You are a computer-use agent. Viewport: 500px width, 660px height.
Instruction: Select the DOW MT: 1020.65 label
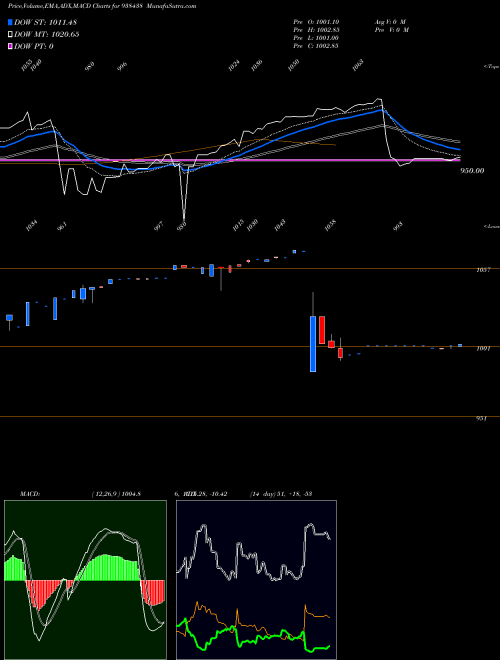coord(47,35)
